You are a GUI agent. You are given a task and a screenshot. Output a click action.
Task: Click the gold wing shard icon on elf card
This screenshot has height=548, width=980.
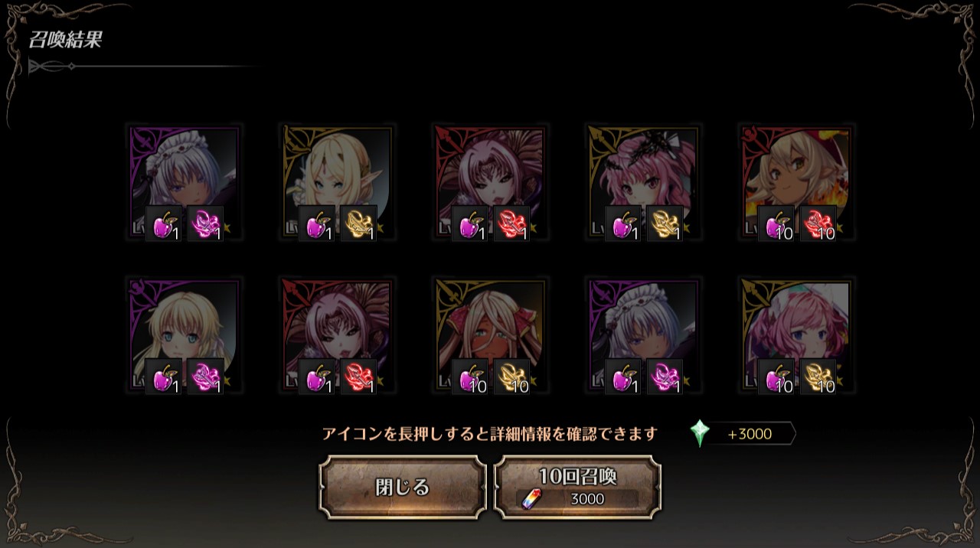(x=358, y=224)
